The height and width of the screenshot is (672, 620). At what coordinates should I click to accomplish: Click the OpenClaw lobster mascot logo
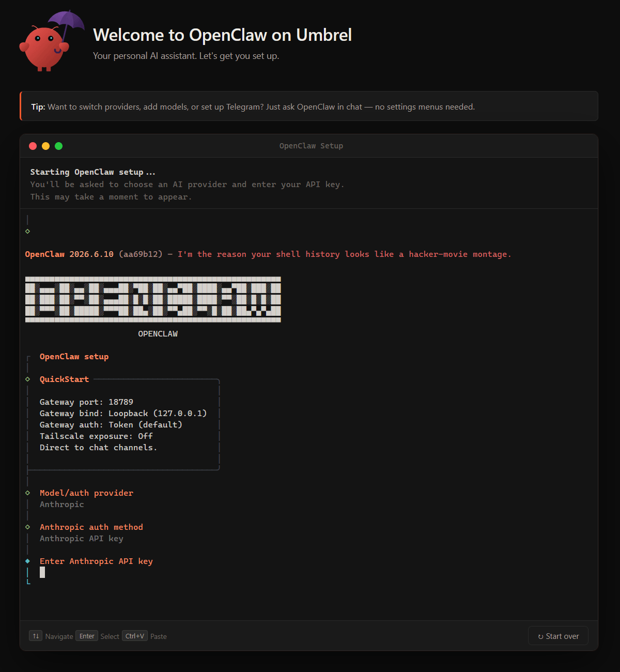tap(52, 41)
